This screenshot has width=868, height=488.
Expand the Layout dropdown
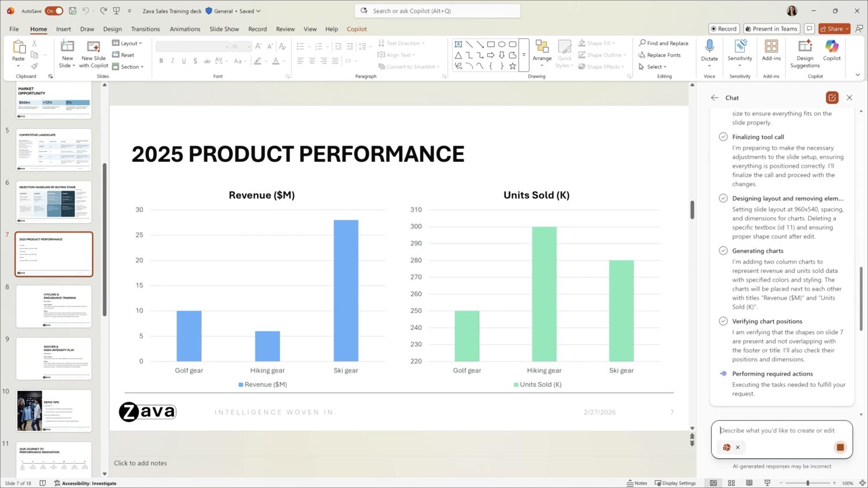click(x=127, y=43)
